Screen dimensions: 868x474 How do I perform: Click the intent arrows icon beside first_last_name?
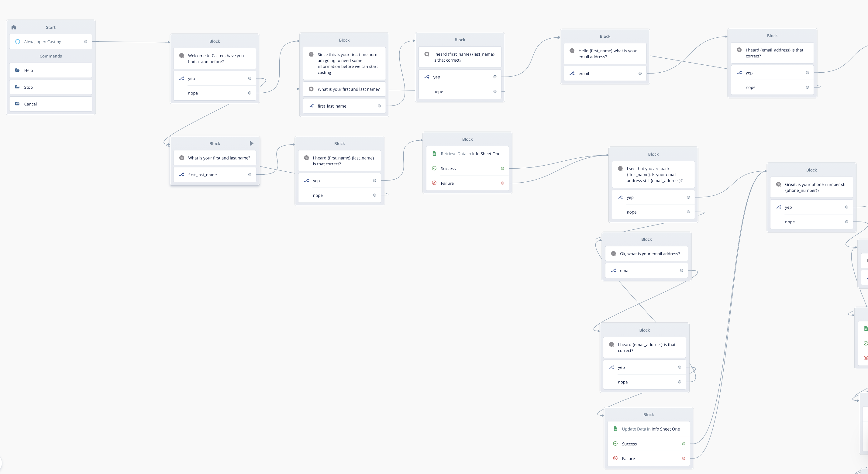pos(182,174)
